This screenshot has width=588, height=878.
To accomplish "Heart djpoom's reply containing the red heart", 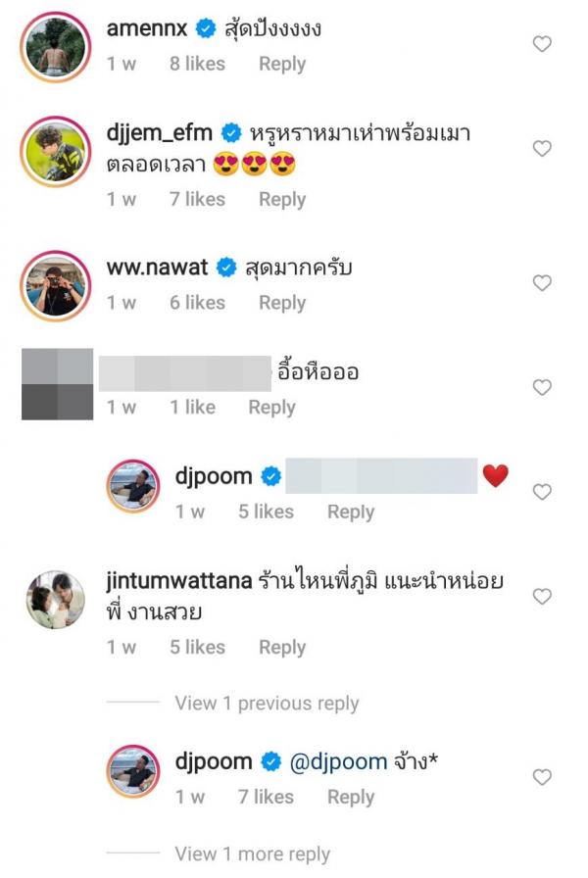I will (x=542, y=492).
